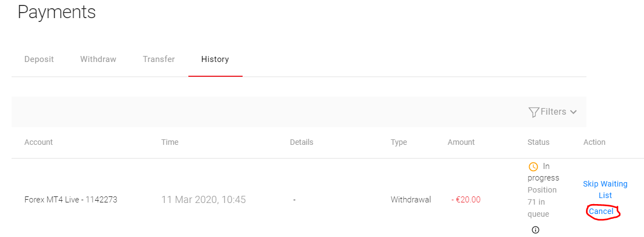Switch to the Withdraw tab
Screen dimensions: 644x237
coord(98,59)
